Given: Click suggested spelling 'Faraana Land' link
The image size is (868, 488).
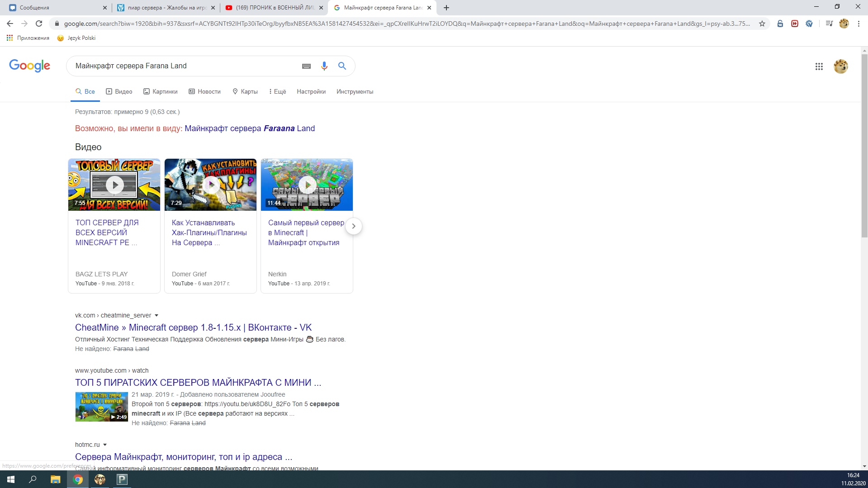Looking at the screenshot, I should pyautogui.click(x=250, y=128).
